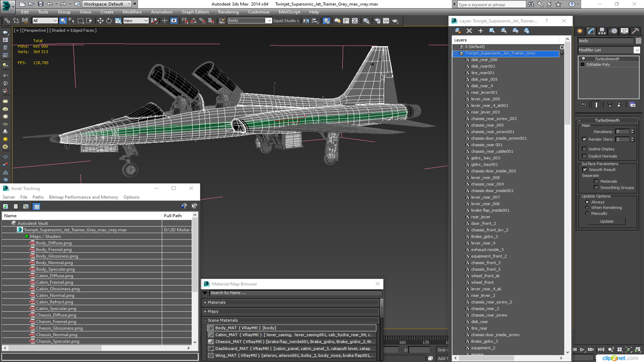Click create new layer plus icon
The height and width of the screenshot is (362, 644).
[x=480, y=31]
